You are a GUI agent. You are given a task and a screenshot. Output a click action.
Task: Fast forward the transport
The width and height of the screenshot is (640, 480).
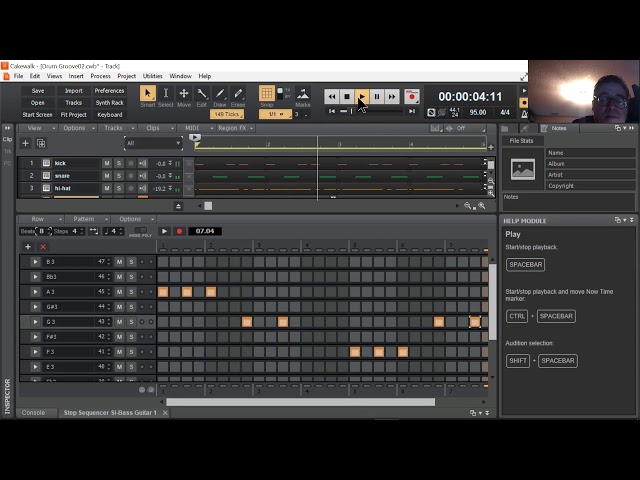(x=392, y=97)
